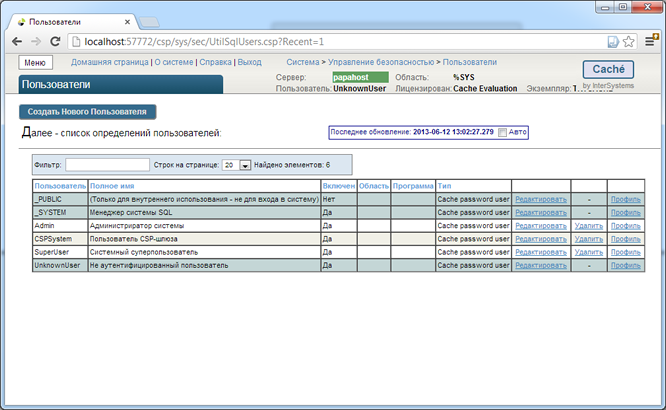Open Профиль for CSPSystem user
666x410 pixels.
coord(626,239)
